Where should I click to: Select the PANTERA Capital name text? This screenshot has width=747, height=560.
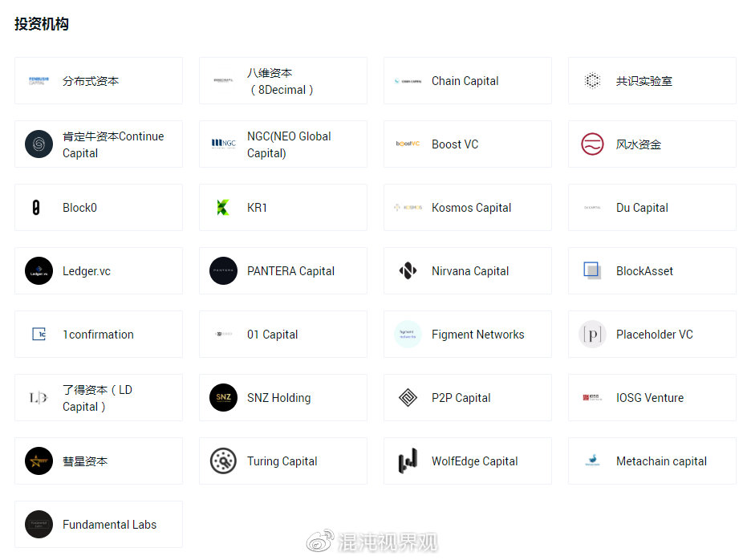point(290,271)
